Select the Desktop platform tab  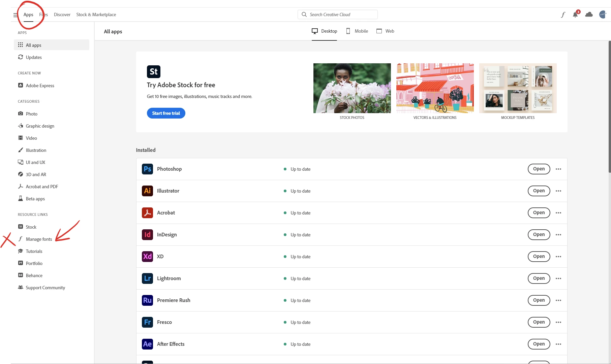point(324,31)
